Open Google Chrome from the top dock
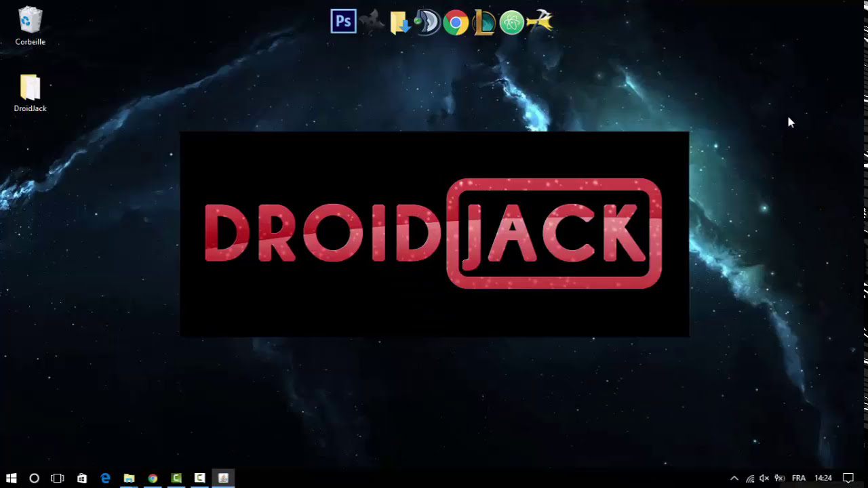Image resolution: width=868 pixels, height=488 pixels. pos(456,23)
